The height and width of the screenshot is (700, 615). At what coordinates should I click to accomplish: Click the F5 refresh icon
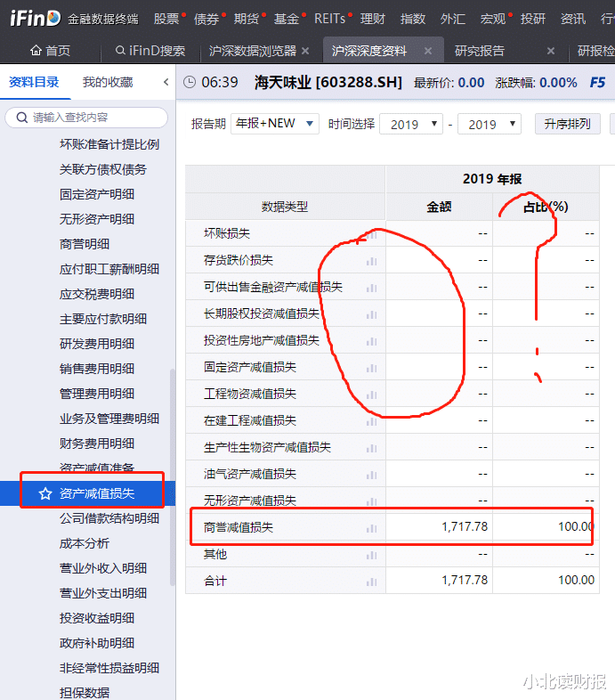tap(597, 83)
